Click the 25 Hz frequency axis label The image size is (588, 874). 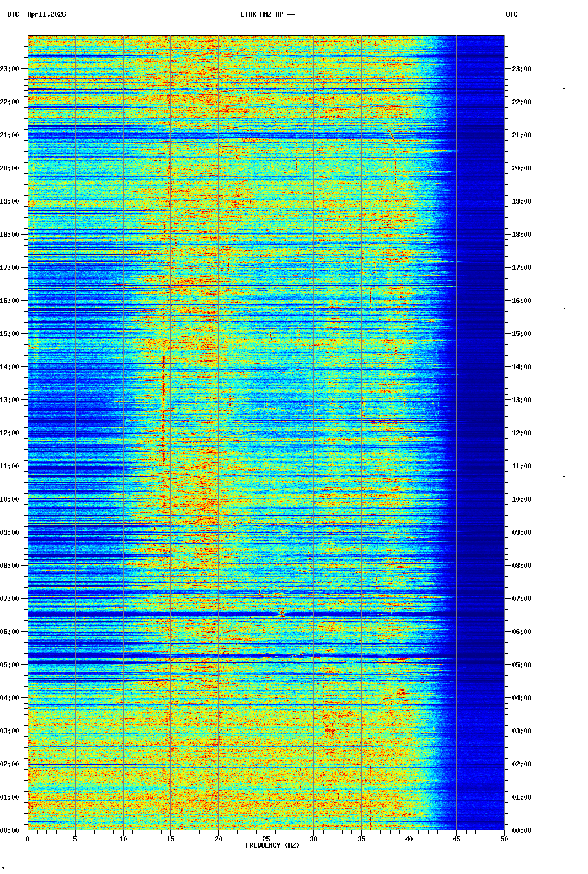click(266, 839)
